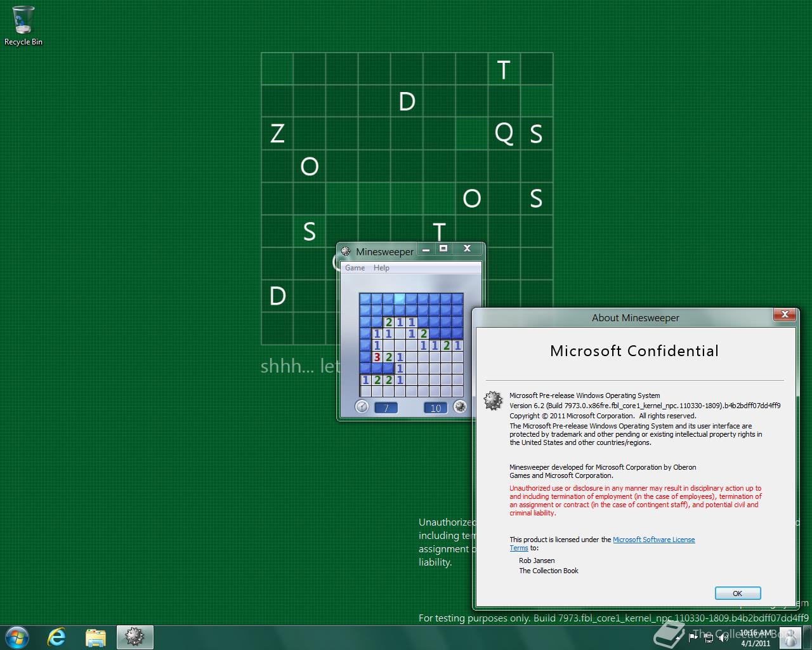Uncover the highlighted light-blue tile

(400, 299)
